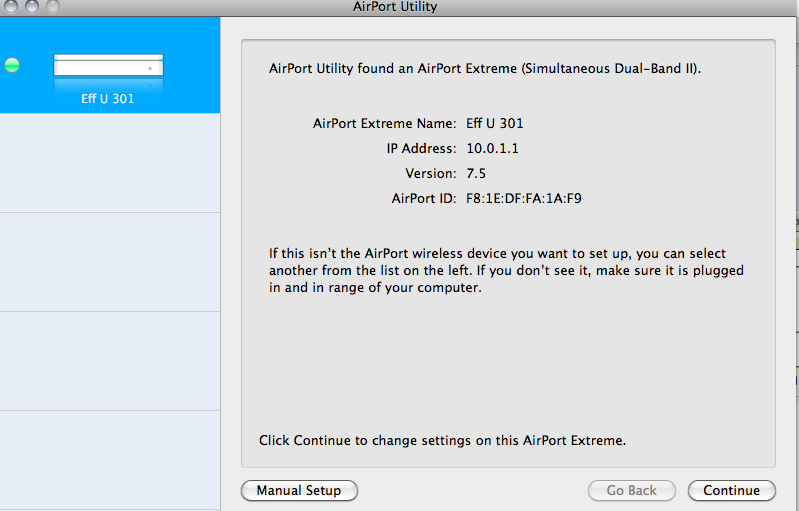Click the second empty device list row

point(110,262)
